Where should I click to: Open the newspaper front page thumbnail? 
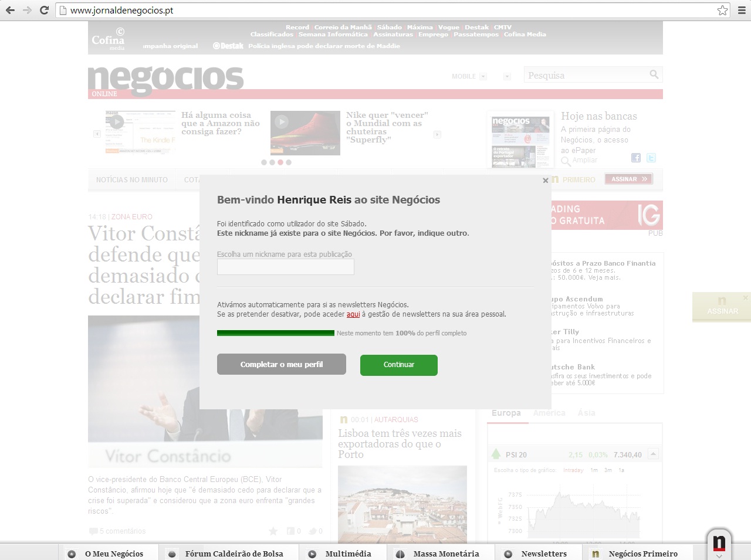tap(520, 141)
